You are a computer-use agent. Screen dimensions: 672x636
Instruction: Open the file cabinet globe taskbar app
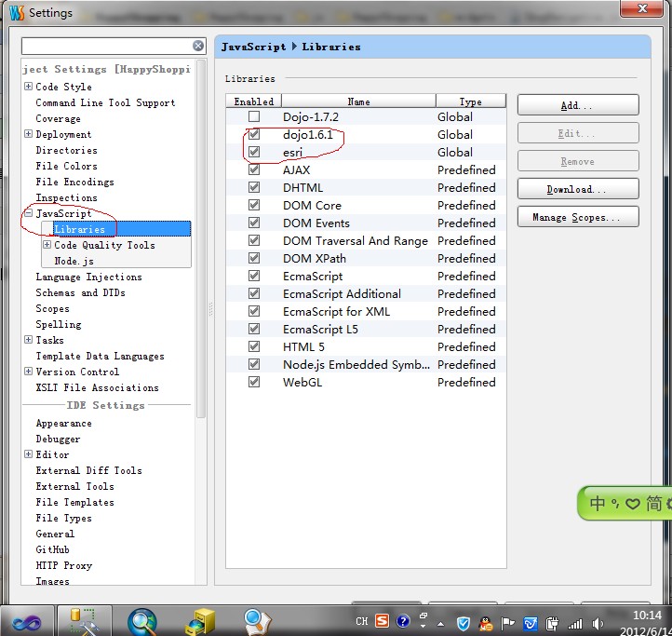pyautogui.click(x=200, y=622)
